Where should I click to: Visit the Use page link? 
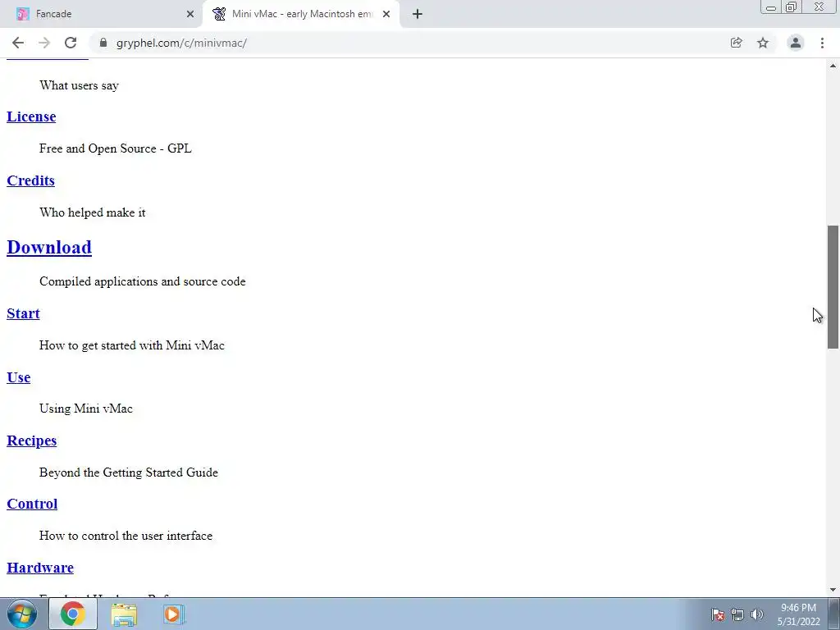18,377
